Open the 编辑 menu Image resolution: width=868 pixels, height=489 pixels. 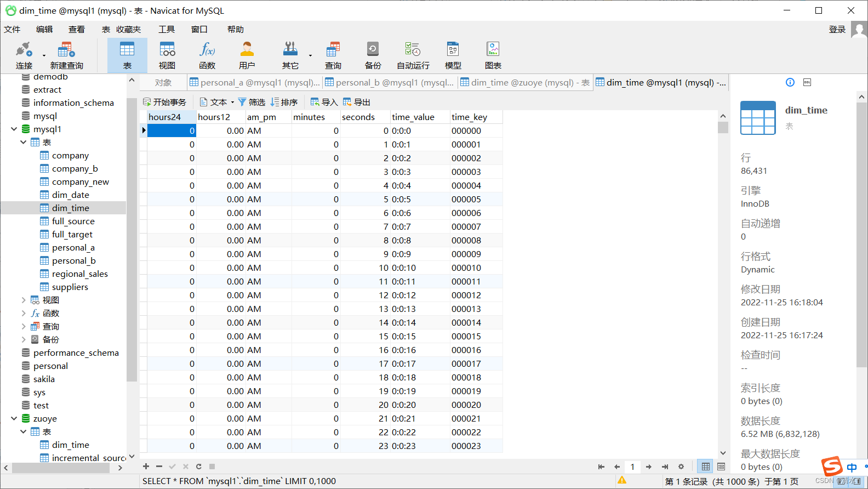coord(44,30)
